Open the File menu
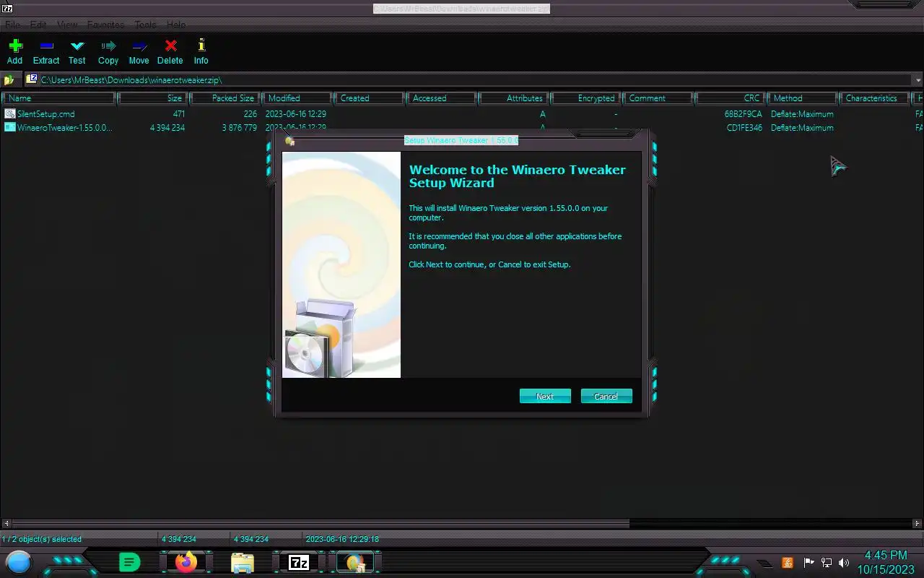924x578 pixels. click(12, 25)
